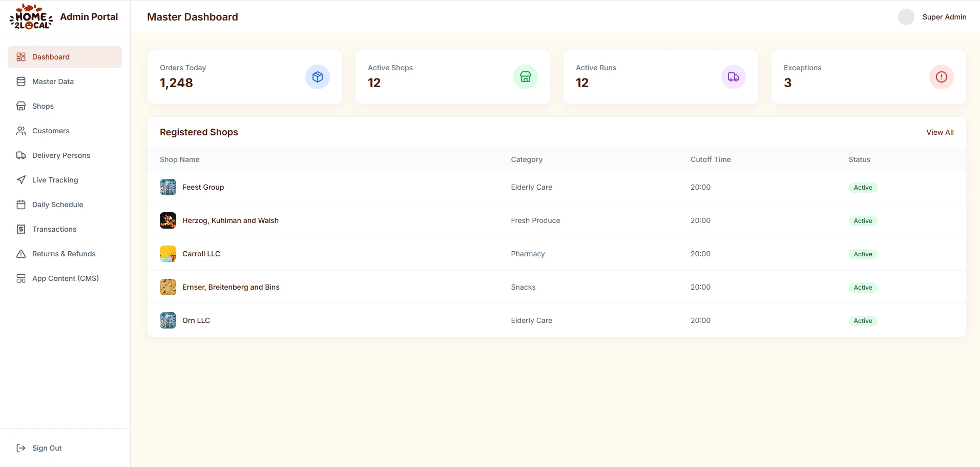The width and height of the screenshot is (980, 467).
Task: Click Orders Today value 1,248
Action: 176,83
